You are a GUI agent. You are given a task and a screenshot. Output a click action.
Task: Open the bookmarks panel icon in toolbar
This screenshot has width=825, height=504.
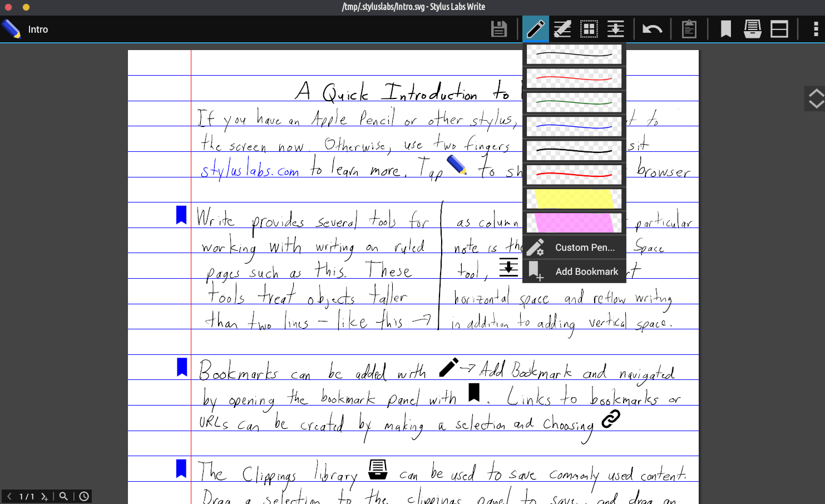click(726, 29)
